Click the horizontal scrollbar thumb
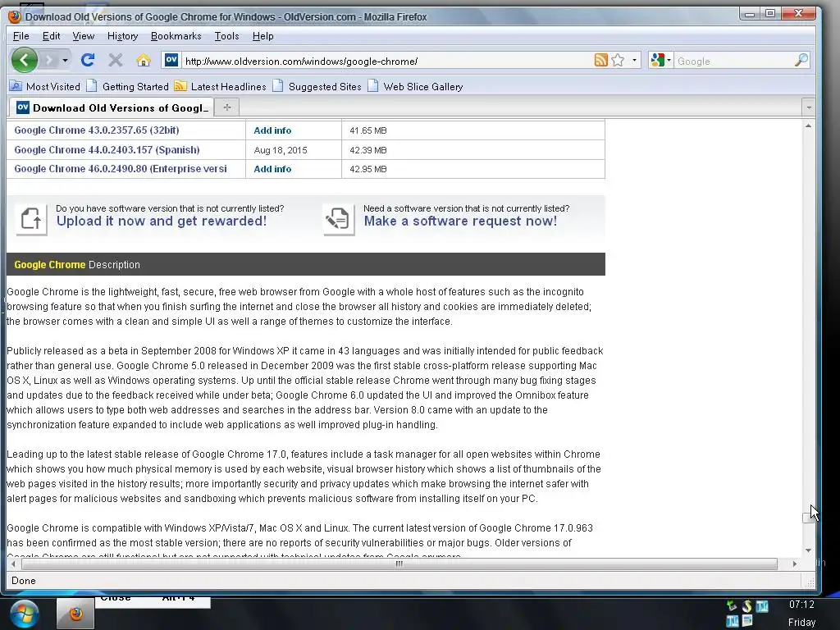This screenshot has width=840, height=630. [x=399, y=564]
